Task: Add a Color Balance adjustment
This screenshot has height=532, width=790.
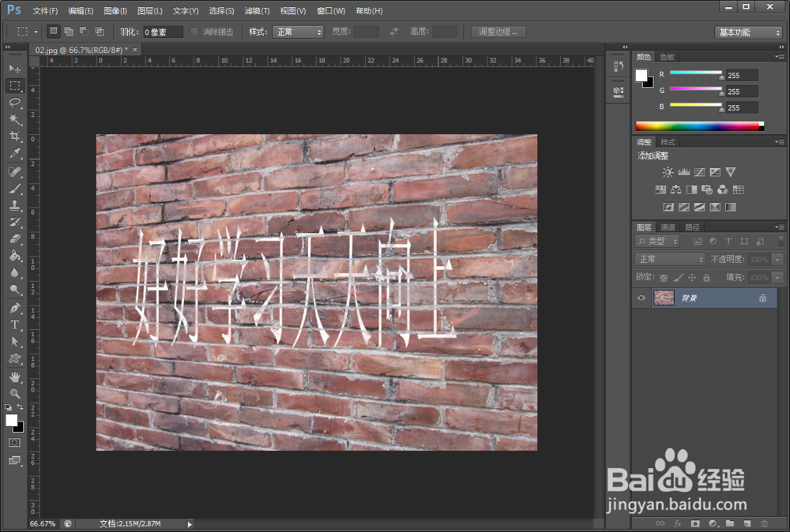Action: (x=676, y=189)
